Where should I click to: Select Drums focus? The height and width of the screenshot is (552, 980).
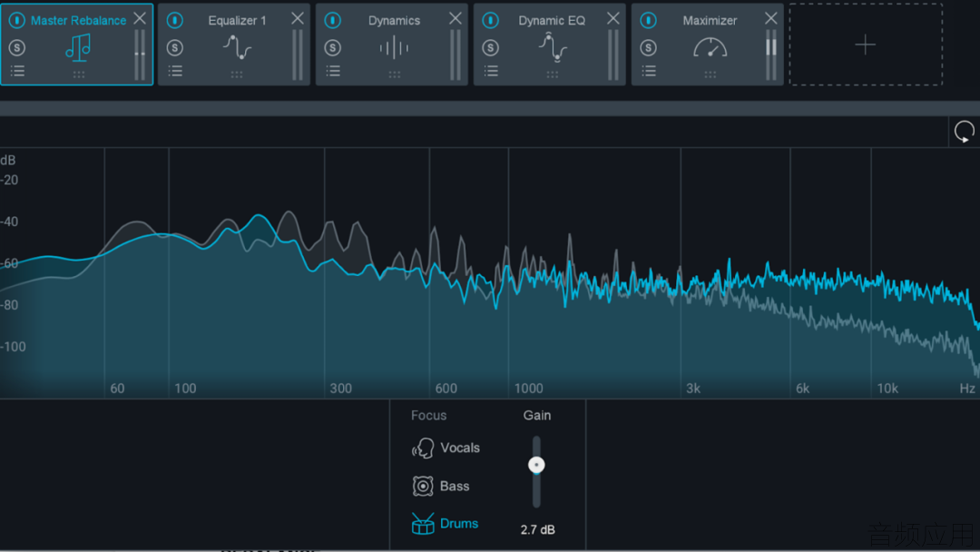pos(445,523)
